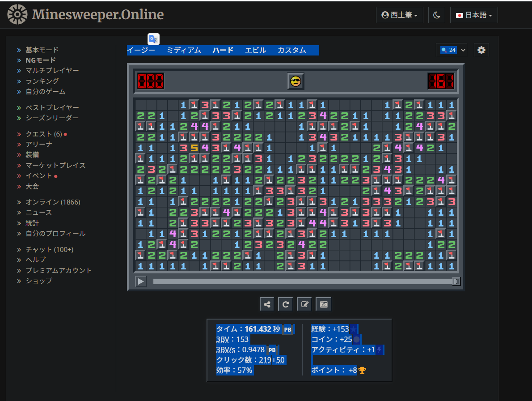Click the replay slider end handle
532x401 pixels.
click(x=456, y=282)
